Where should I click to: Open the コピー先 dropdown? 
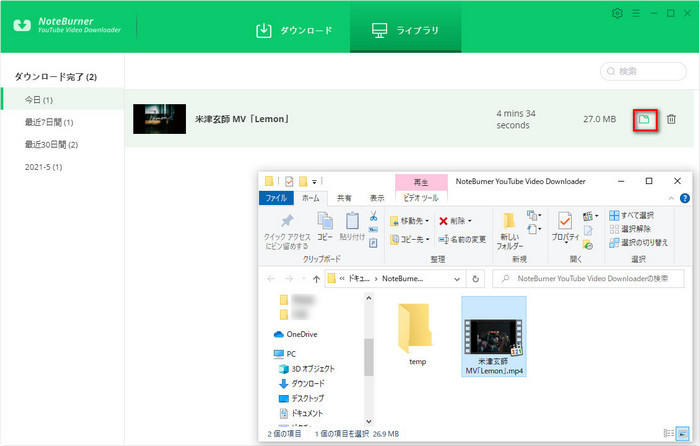(x=409, y=239)
